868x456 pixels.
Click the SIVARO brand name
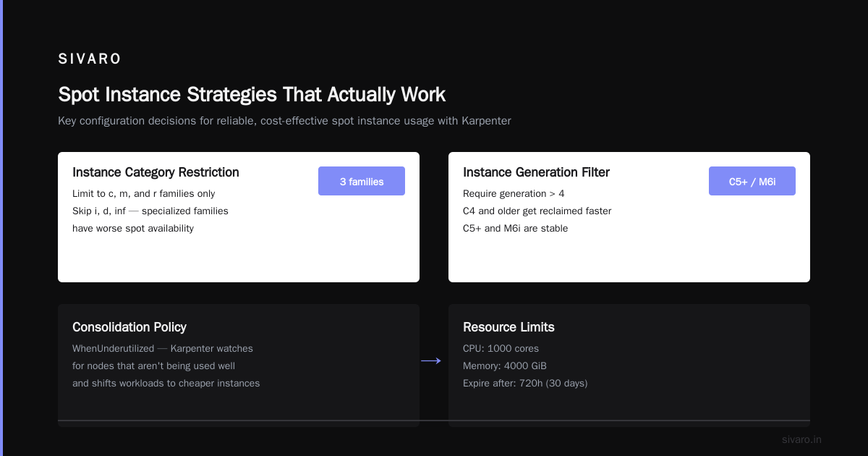click(90, 59)
